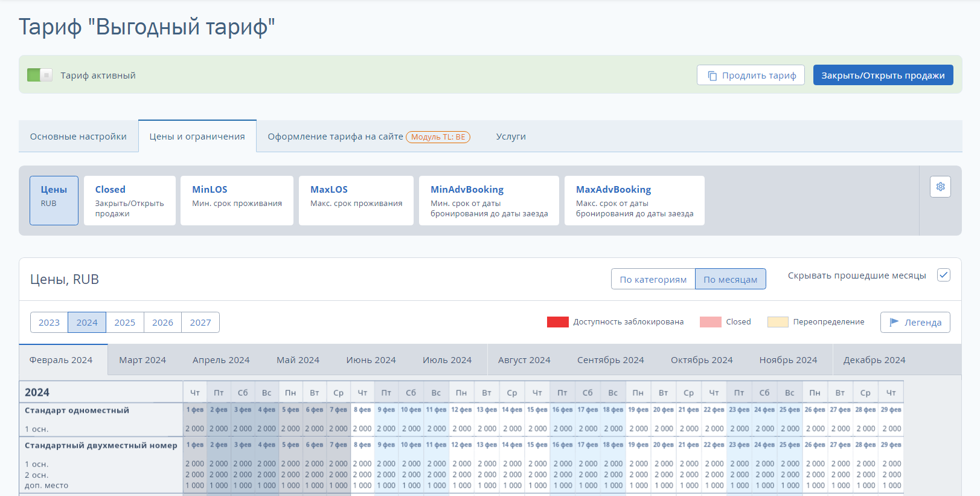This screenshot has width=980, height=496.
Task: Select По месяцам view option
Action: (731, 279)
